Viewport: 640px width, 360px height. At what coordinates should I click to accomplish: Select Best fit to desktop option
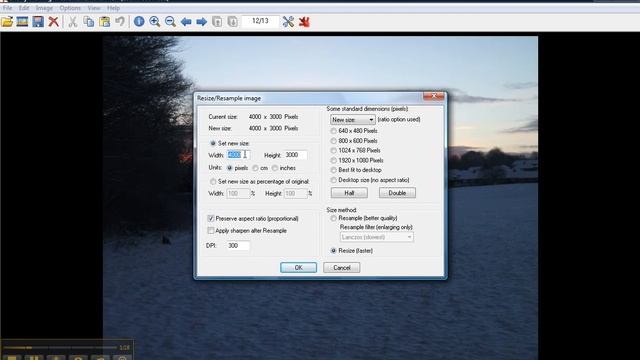(x=333, y=170)
